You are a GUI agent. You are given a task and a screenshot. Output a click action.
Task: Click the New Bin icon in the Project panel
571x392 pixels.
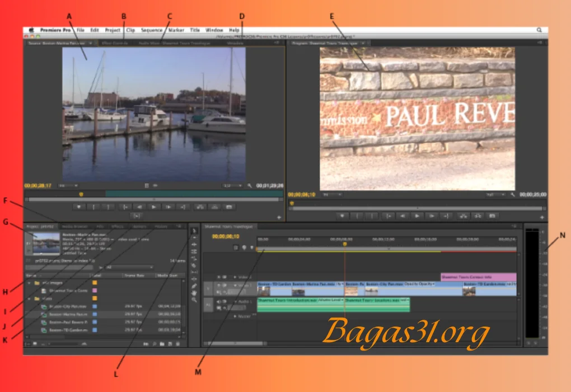pos(162,344)
